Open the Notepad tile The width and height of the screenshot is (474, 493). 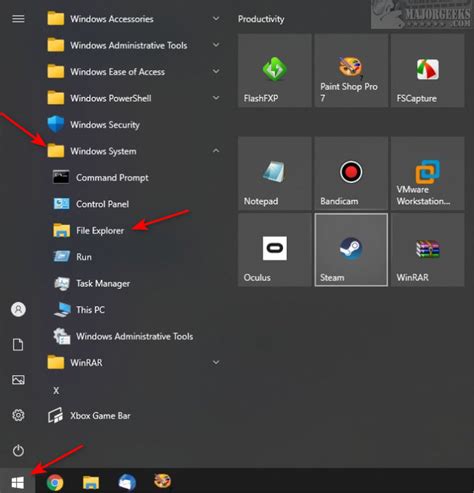tap(275, 173)
